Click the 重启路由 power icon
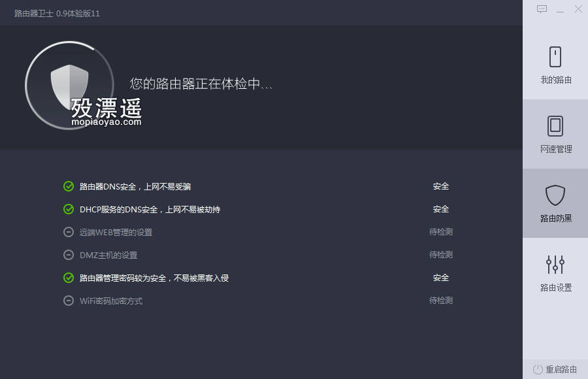 pyautogui.click(x=538, y=369)
